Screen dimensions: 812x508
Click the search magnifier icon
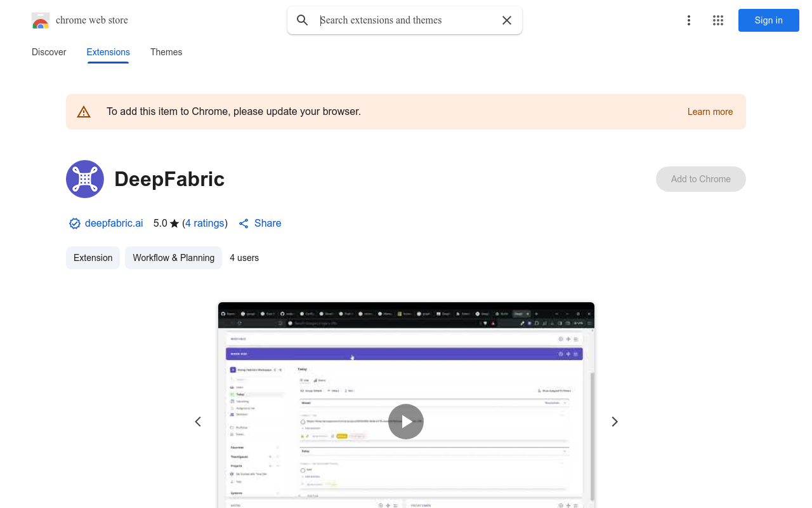pos(303,20)
